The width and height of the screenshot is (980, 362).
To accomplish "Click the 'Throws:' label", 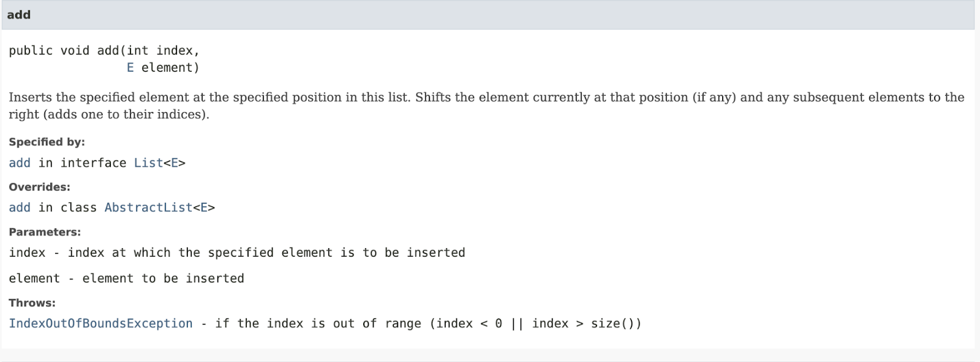I will click(x=32, y=303).
